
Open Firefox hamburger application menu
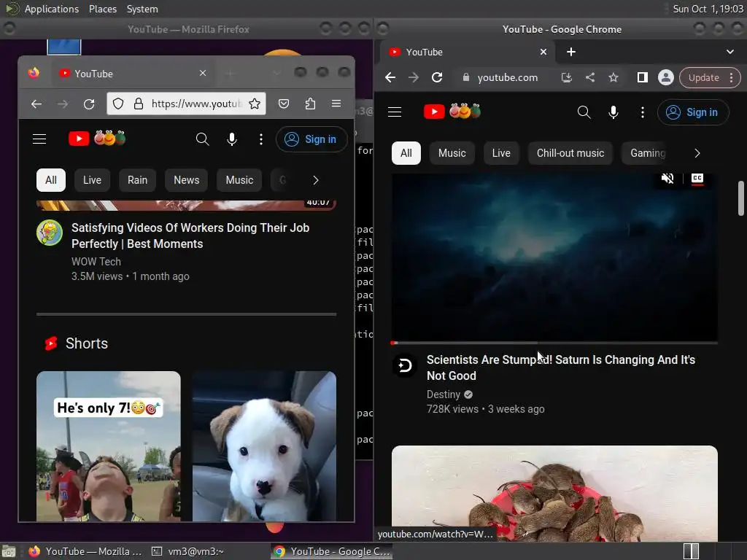(x=336, y=104)
